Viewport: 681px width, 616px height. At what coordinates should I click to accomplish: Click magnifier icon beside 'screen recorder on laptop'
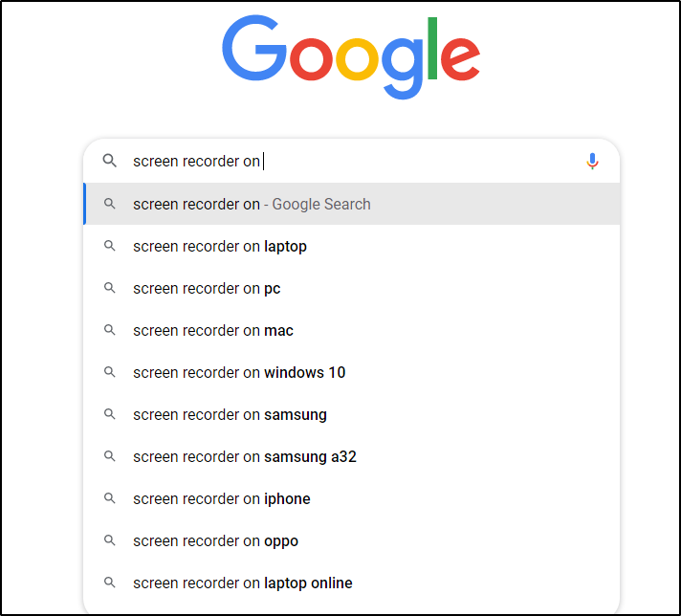click(110, 246)
